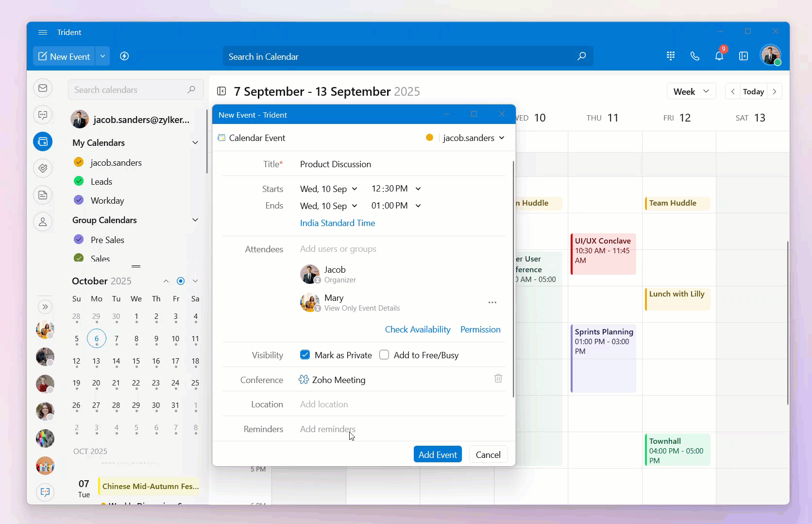Go to next week arrow

tap(775, 91)
